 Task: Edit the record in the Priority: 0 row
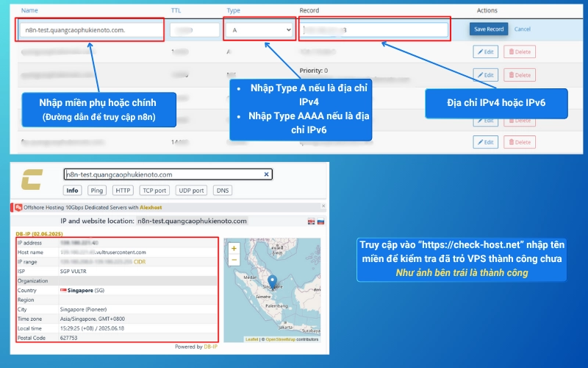[x=485, y=75]
